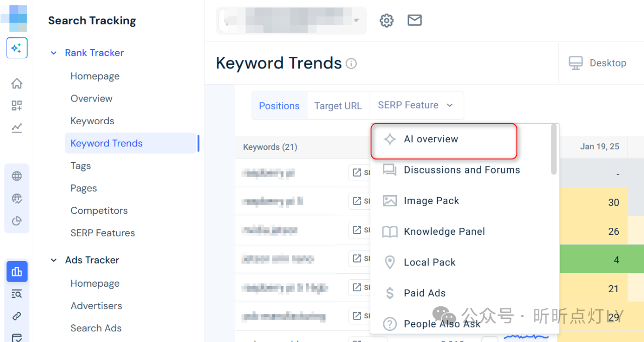Open the mail envelope icon

[x=415, y=20]
